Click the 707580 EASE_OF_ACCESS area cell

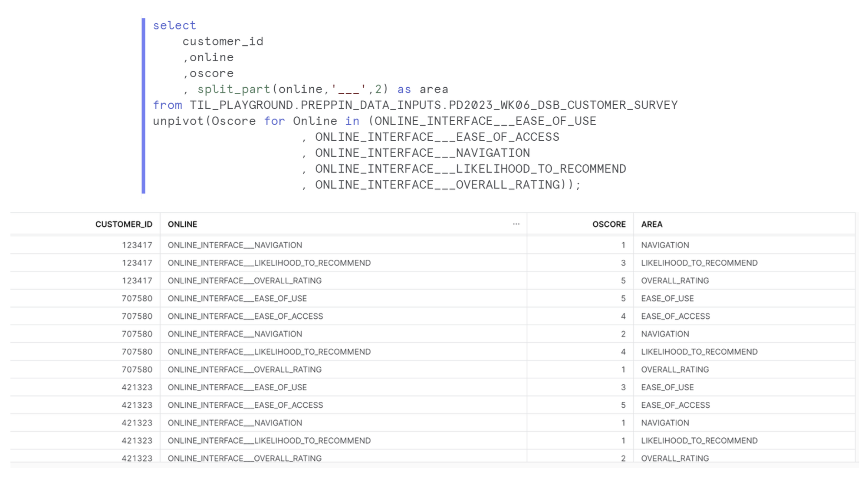pos(675,316)
